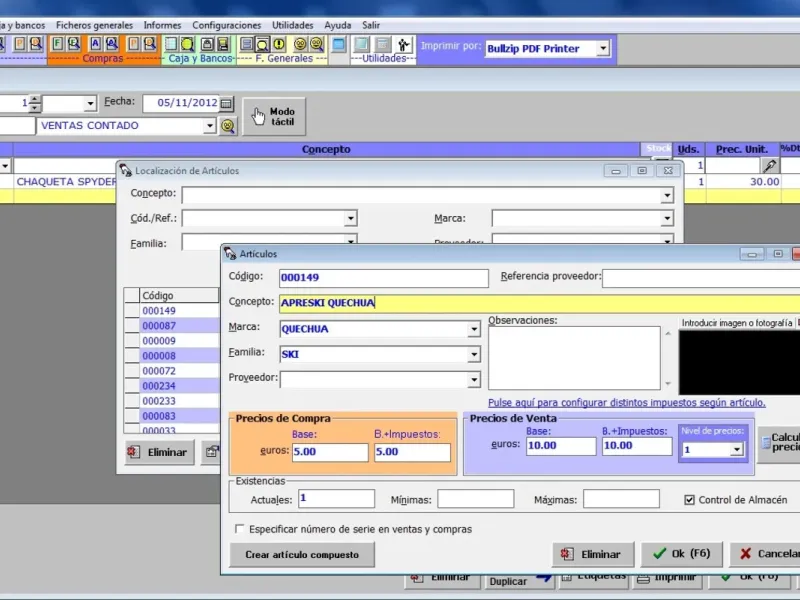Click the F. Generales search magnifier icon
800x600 pixels.
coord(262,44)
